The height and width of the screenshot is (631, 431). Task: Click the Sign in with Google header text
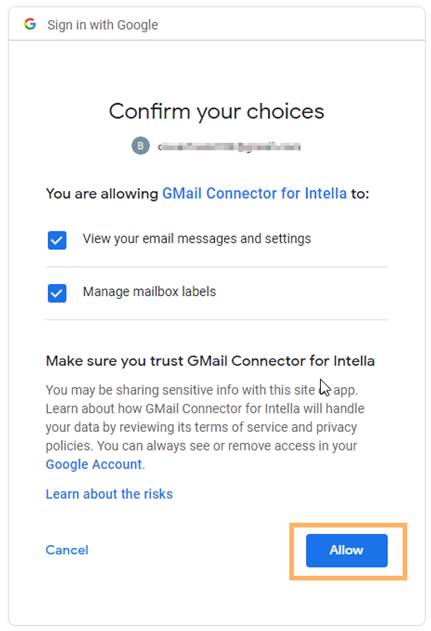click(x=103, y=25)
